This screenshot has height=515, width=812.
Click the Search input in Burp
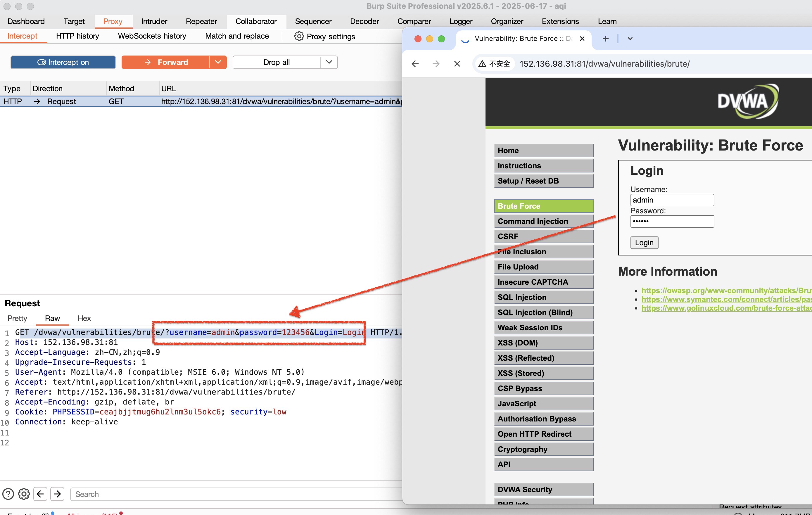coord(236,494)
